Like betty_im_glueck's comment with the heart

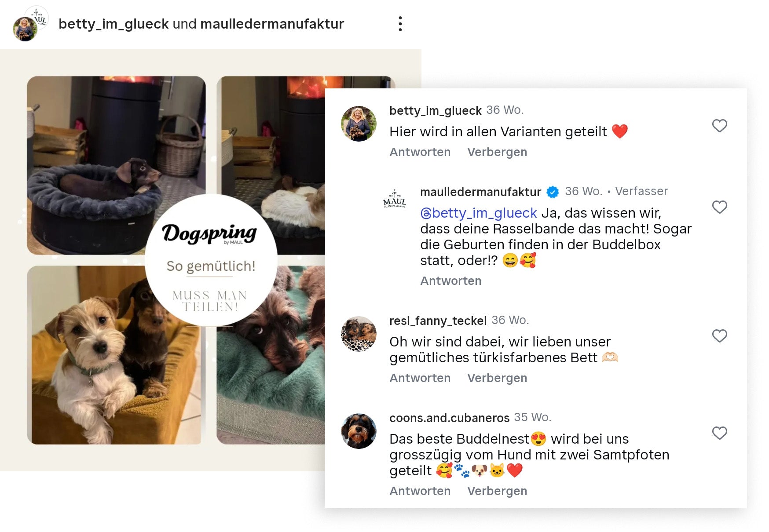click(x=719, y=126)
